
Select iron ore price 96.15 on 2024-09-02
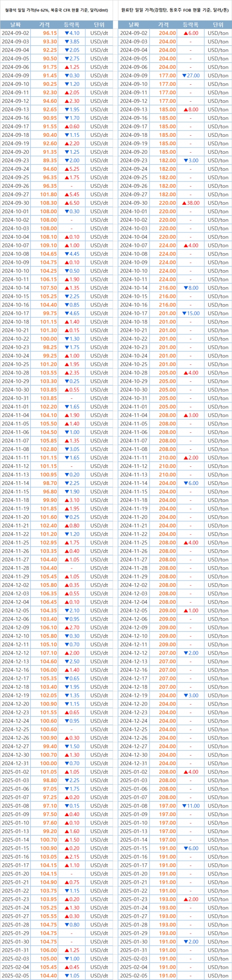[50, 33]
